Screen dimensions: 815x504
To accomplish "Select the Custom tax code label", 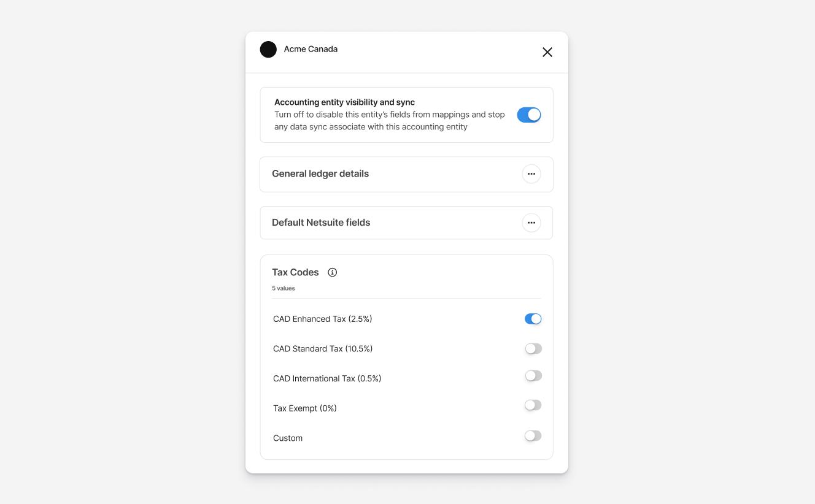I will [x=288, y=438].
